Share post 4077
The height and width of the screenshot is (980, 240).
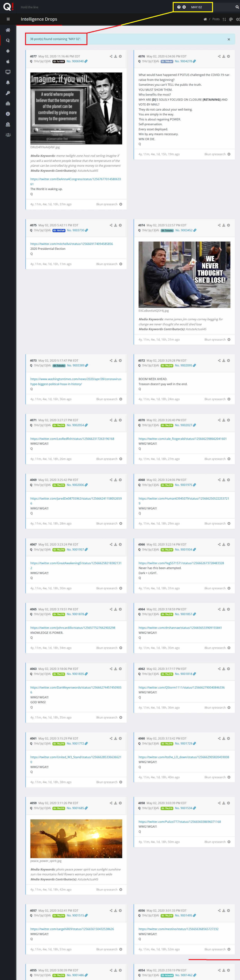coord(111,56)
